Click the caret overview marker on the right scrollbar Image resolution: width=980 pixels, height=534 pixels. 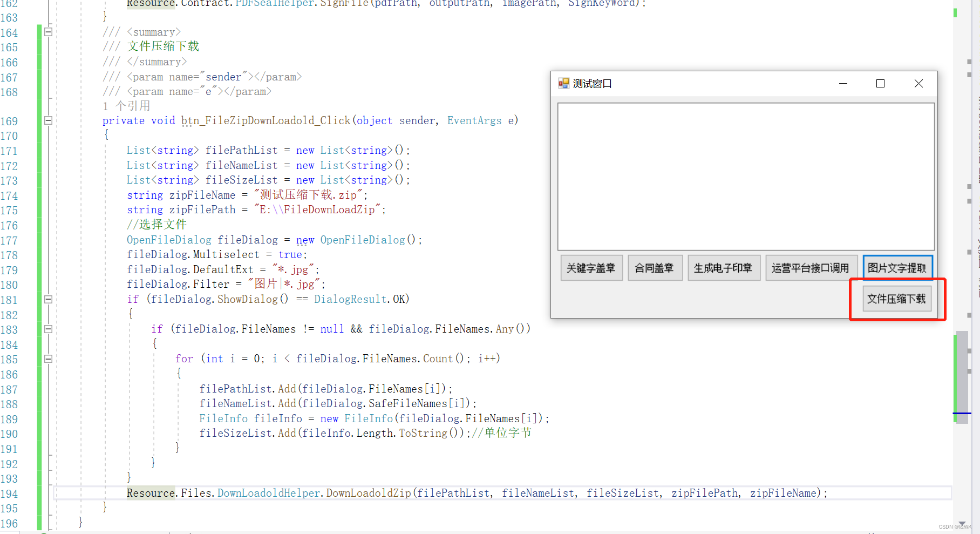point(961,413)
